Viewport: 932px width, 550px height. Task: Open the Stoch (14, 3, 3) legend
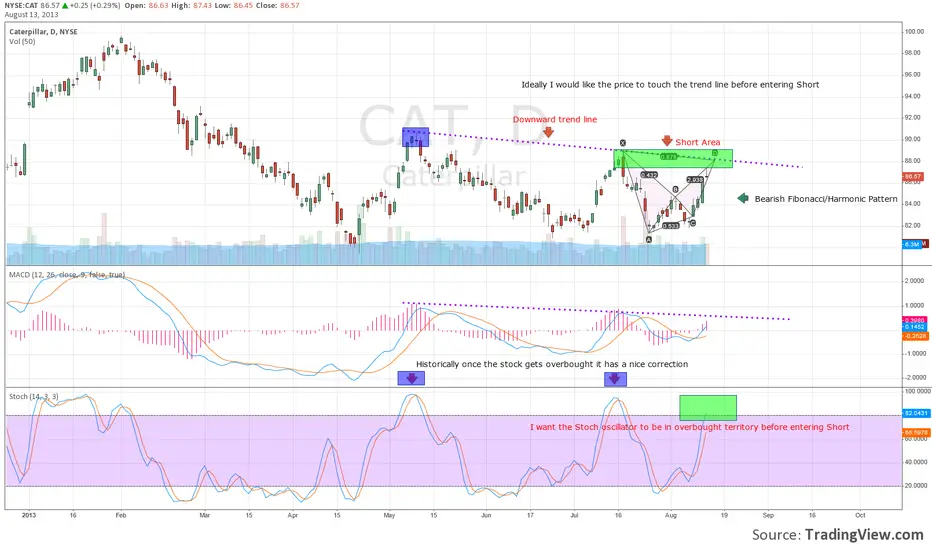(33, 397)
